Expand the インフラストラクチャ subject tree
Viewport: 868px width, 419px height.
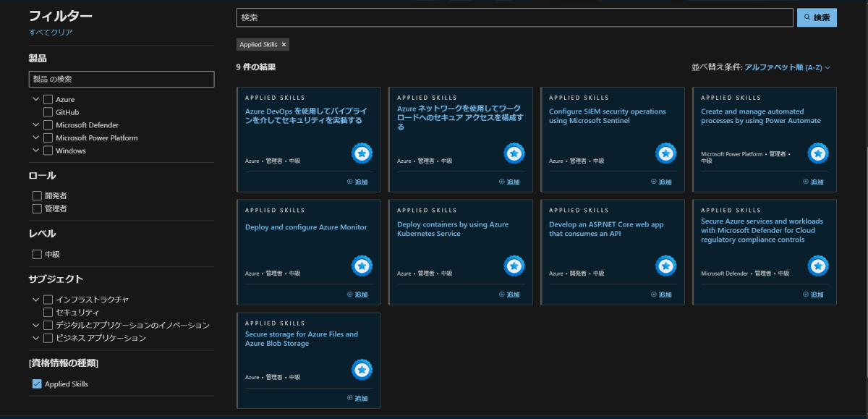(35, 300)
